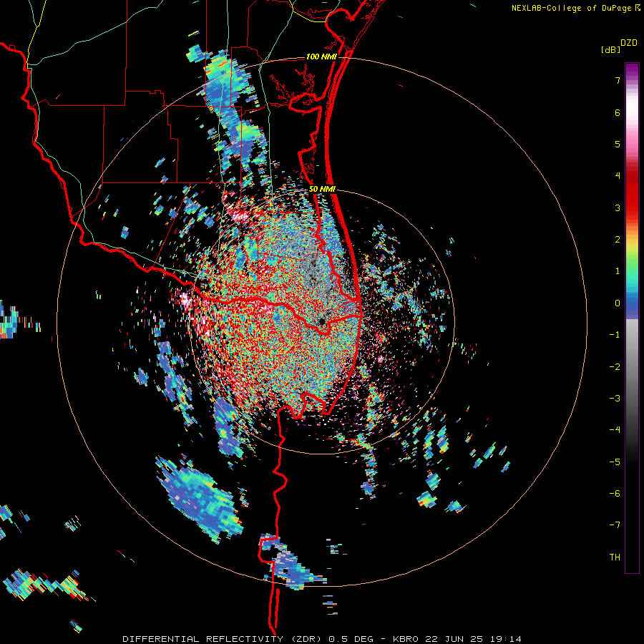
Task: Click the 1 dB value on the color scale
Action: coord(618,271)
